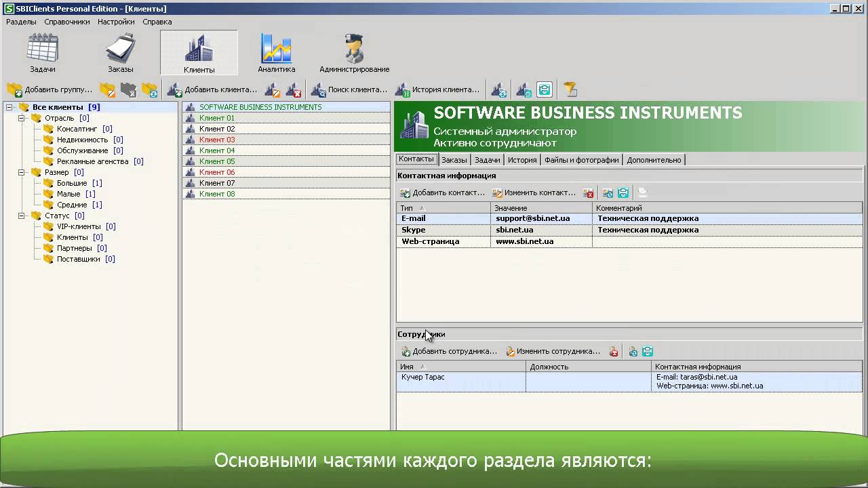Open the Администрирование section icon
Screen dimensions: 868x488
pos(355,53)
